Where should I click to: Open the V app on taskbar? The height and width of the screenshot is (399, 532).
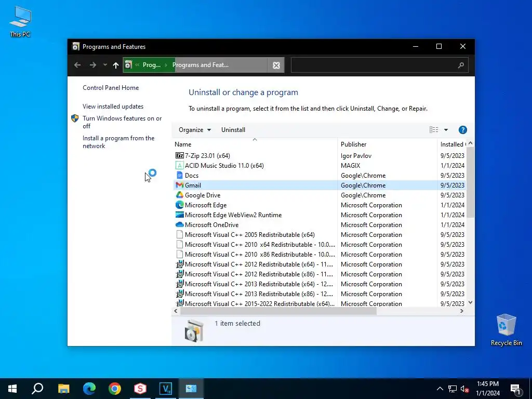coord(166,389)
